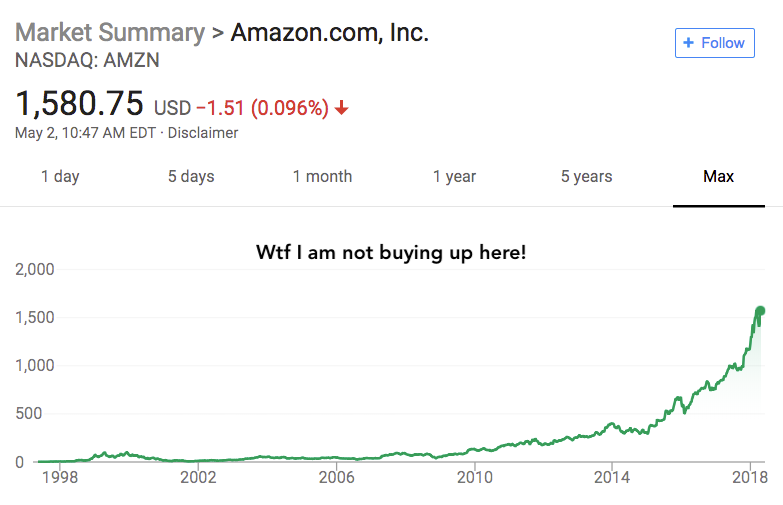Click the 2,000 y-axis value label

point(34,270)
